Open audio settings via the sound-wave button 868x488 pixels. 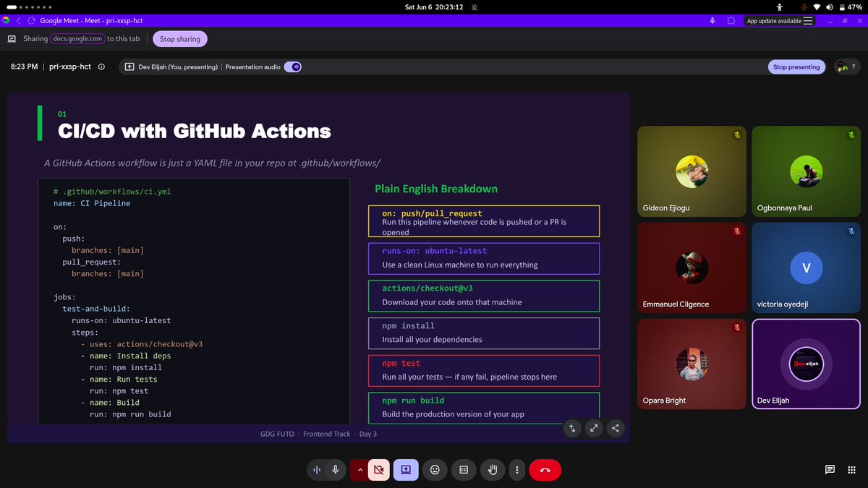point(317,470)
